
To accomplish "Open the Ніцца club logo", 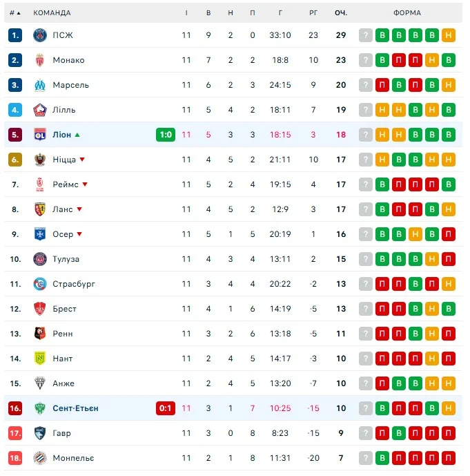I will click(x=39, y=160).
